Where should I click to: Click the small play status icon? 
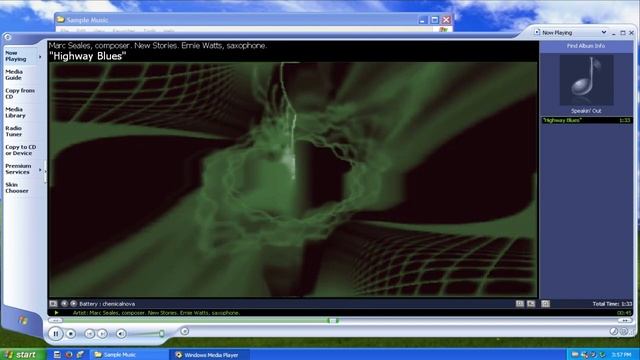(57, 313)
